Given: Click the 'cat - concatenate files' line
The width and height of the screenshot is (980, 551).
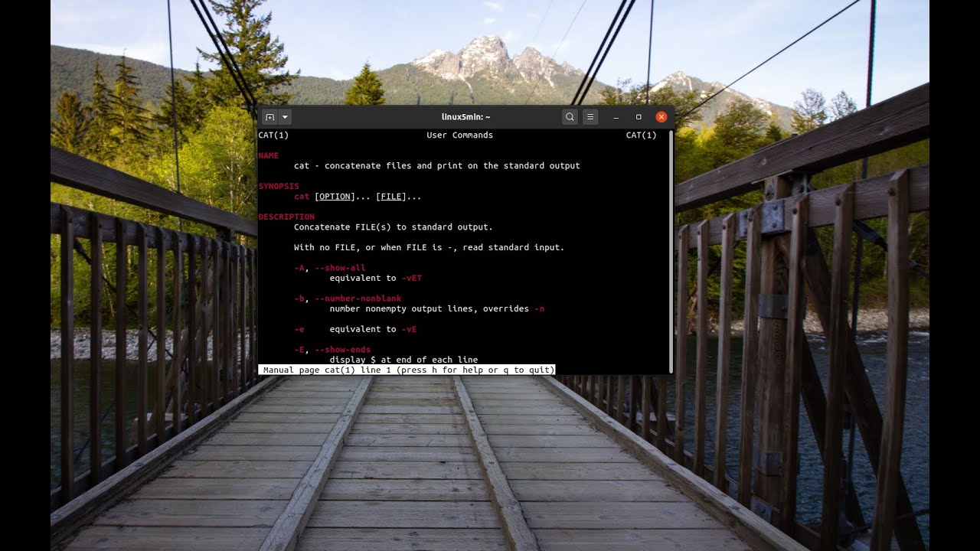Looking at the screenshot, I should pos(437,166).
